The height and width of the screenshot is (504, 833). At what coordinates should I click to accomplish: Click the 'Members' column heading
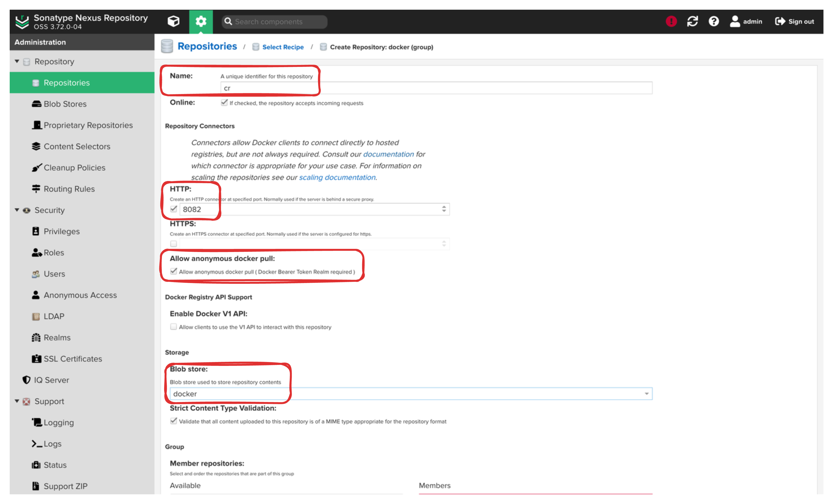[x=435, y=485]
